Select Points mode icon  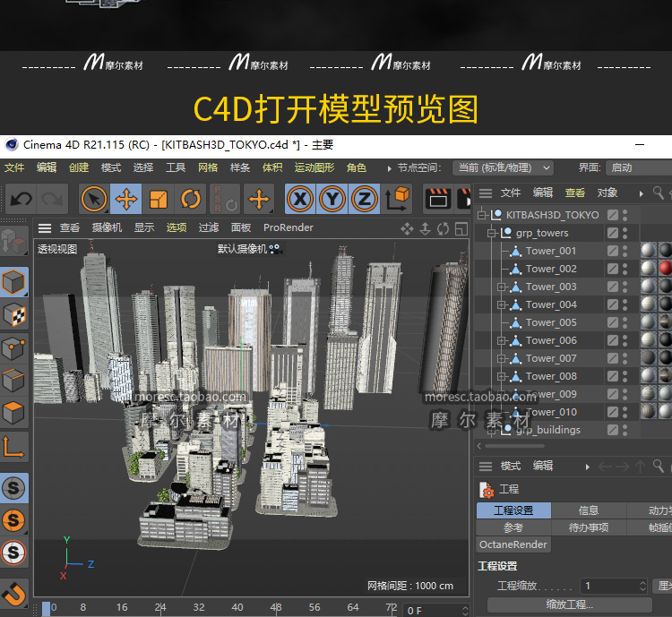coord(13,348)
